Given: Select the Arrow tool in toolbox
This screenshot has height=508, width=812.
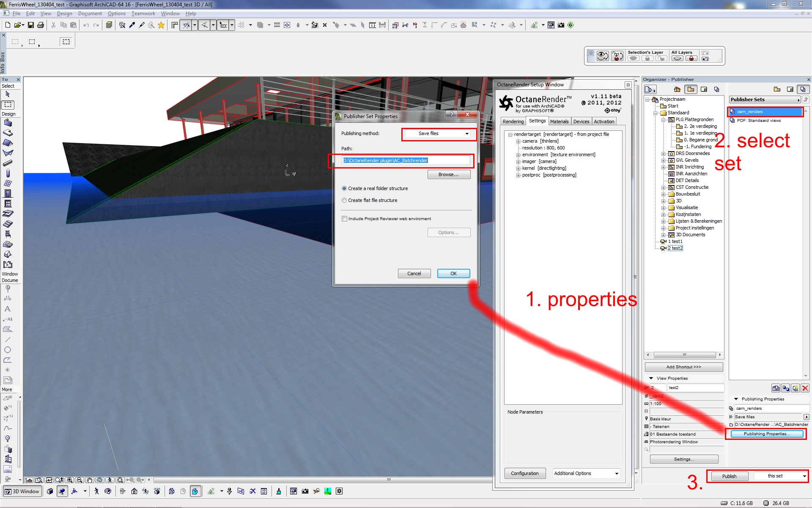Looking at the screenshot, I should coord(8,94).
